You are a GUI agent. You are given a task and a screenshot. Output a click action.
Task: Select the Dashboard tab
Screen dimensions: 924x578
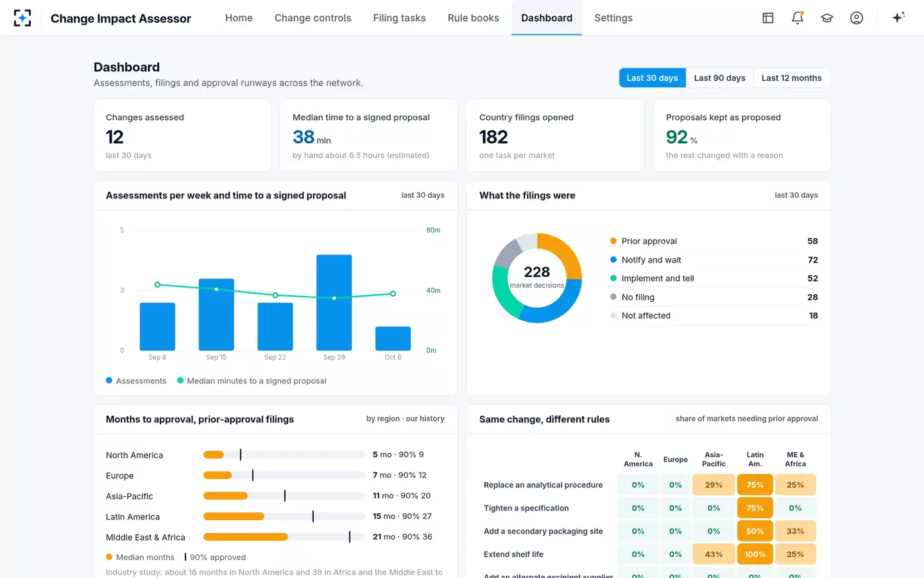(x=547, y=18)
